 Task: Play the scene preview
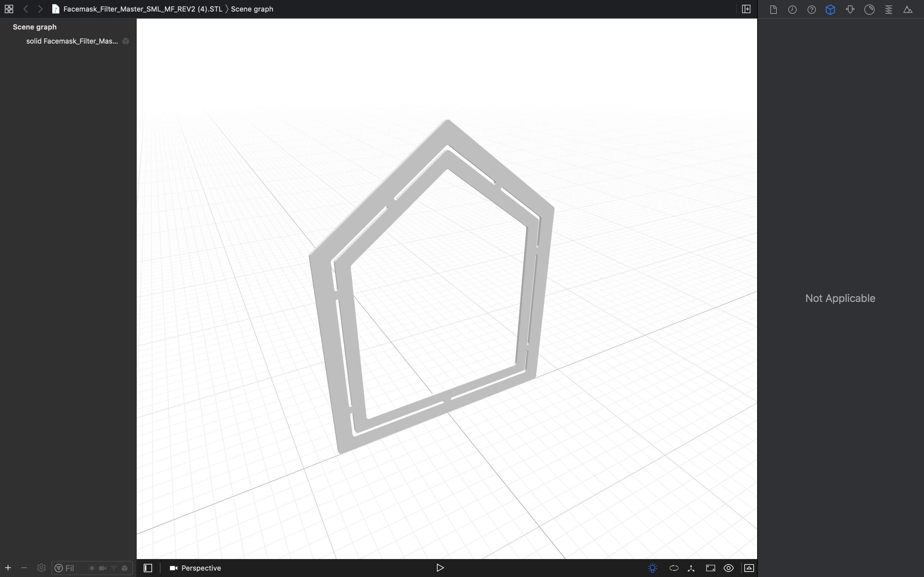[x=440, y=568]
